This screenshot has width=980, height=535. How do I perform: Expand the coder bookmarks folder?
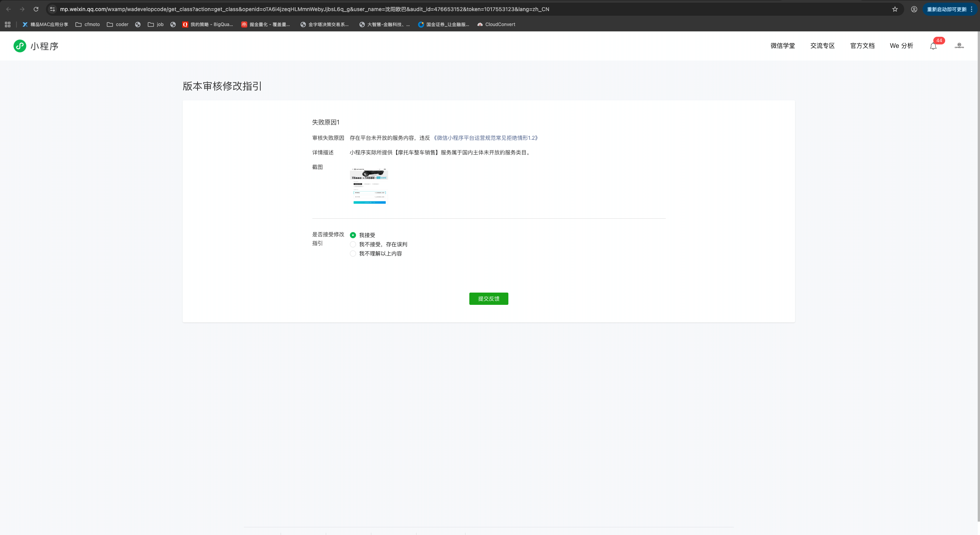coord(118,25)
